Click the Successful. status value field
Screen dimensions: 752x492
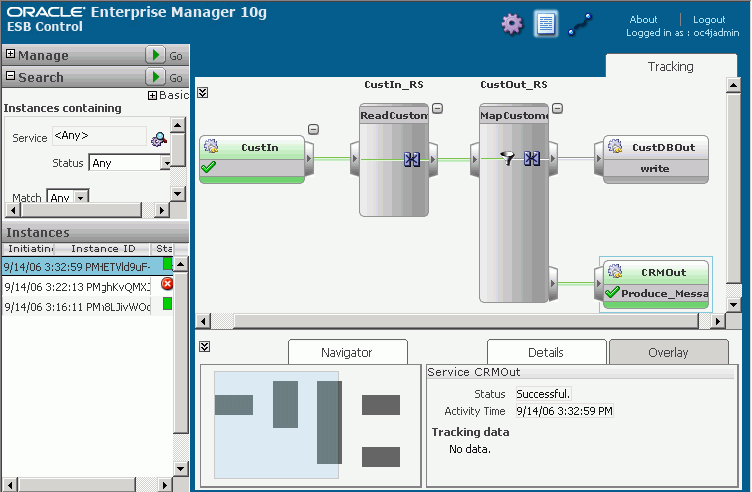(x=543, y=394)
